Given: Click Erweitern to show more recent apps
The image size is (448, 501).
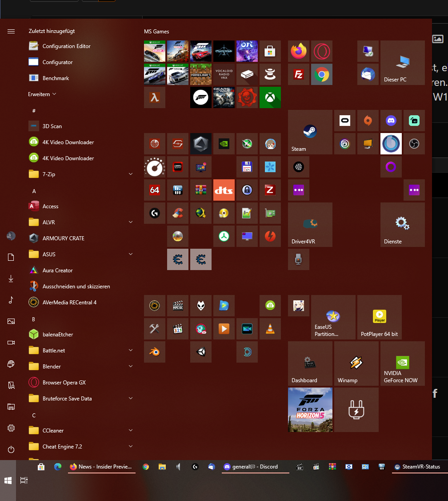Looking at the screenshot, I should [x=42, y=94].
